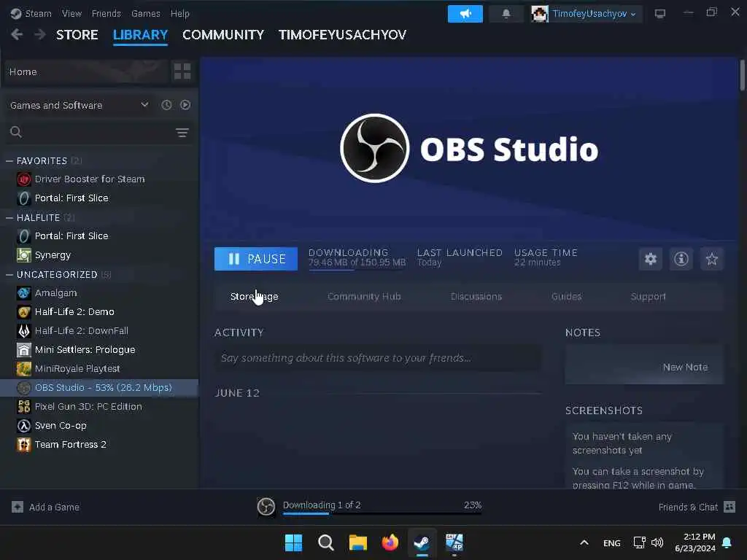747x560 pixels.
Task: Click the main page vertical scrollbar
Action: [742, 75]
